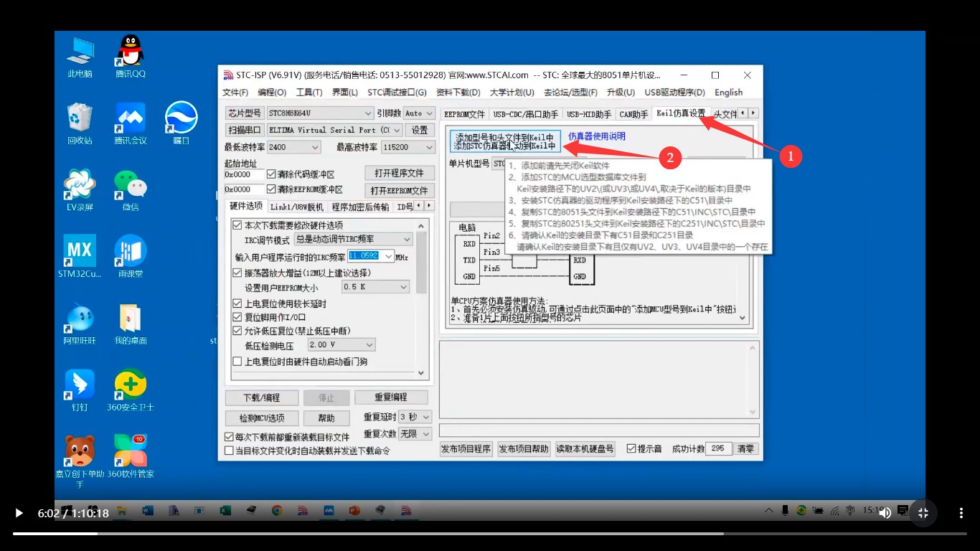Open Excel from the Windows taskbar

click(x=225, y=511)
